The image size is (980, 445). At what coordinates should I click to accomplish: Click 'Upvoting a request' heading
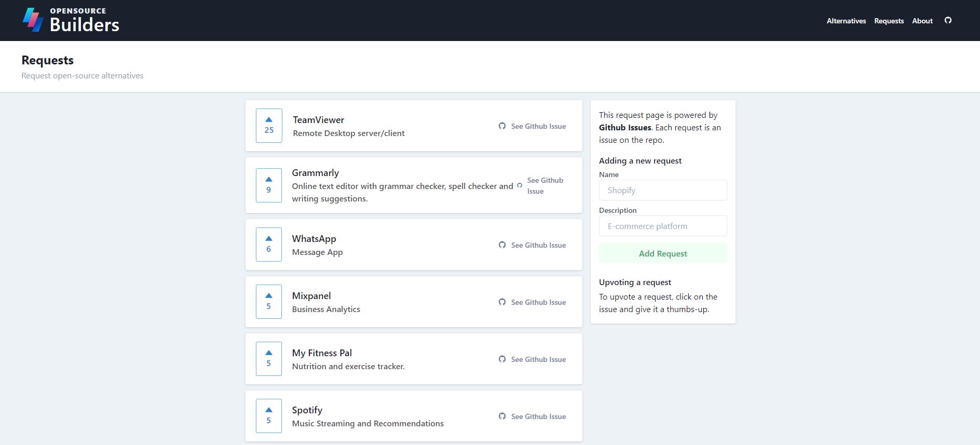(635, 282)
